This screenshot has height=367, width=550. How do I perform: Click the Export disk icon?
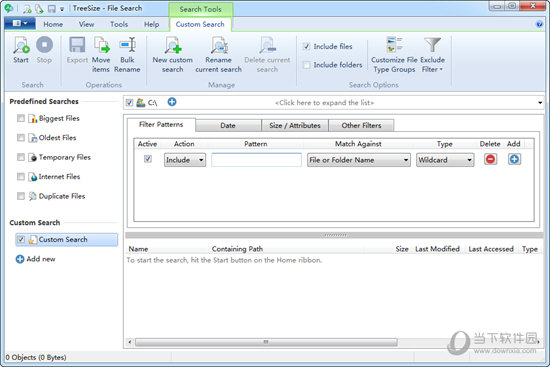[77, 45]
